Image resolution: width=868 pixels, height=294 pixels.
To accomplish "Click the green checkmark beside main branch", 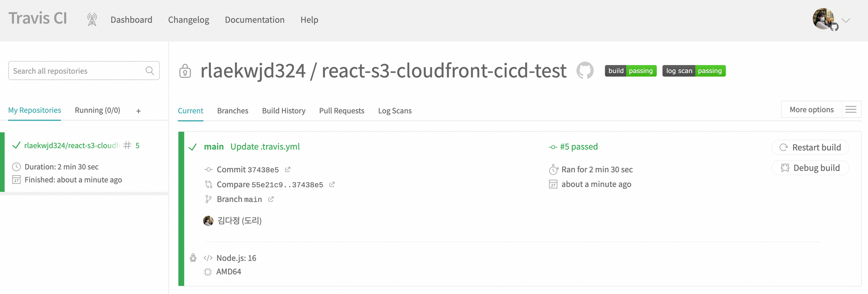I will (193, 147).
